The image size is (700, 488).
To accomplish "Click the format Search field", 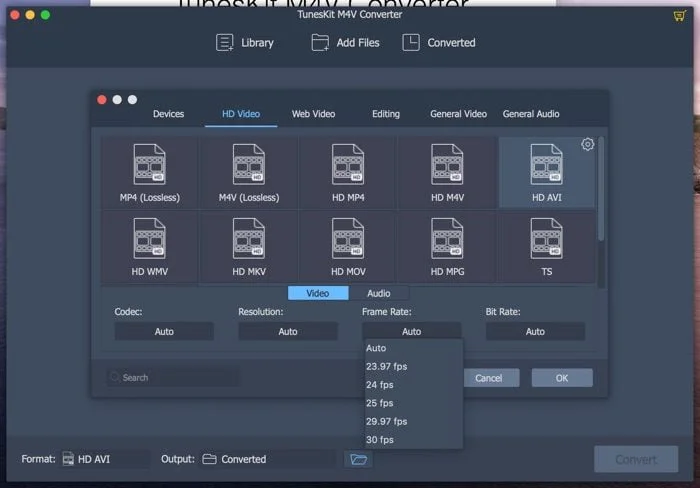I will coord(173,377).
